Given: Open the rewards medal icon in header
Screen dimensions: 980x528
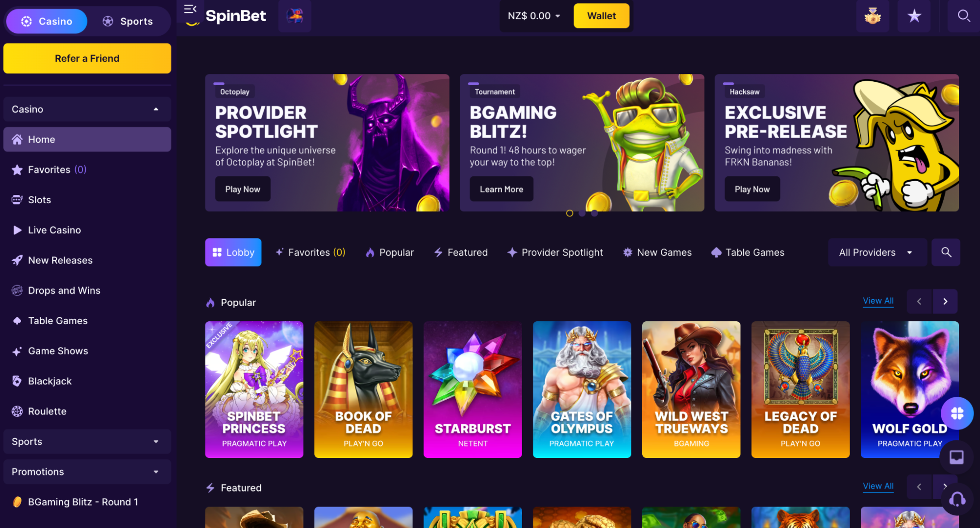Looking at the screenshot, I should tap(873, 16).
